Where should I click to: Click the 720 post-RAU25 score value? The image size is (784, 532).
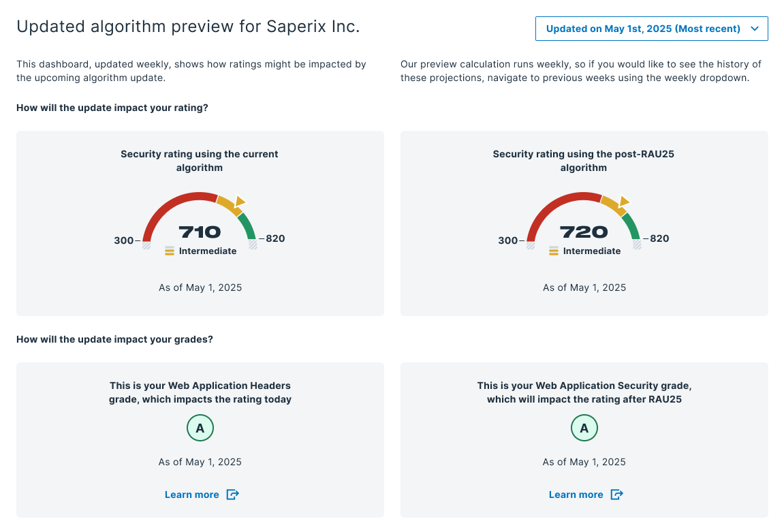coord(584,231)
